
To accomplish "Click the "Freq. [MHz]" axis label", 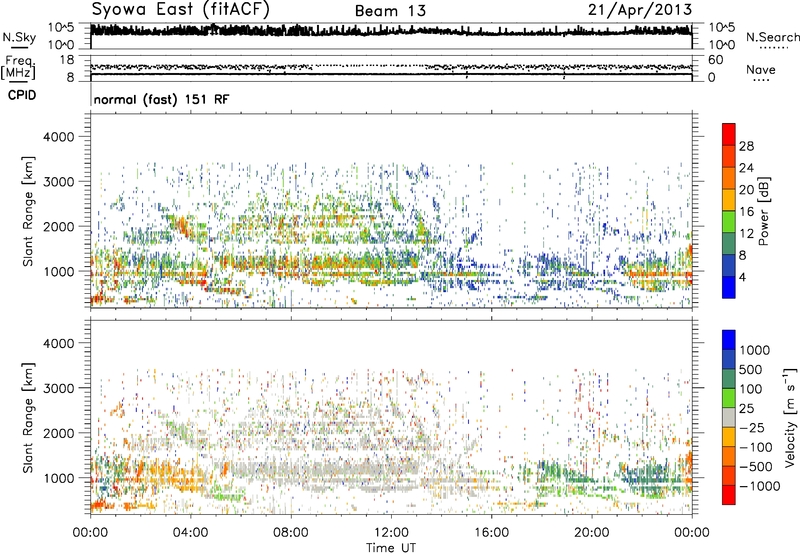I will [x=18, y=68].
